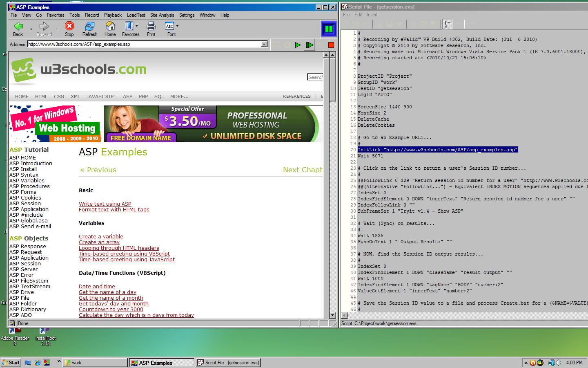Expand hidden system tray icons chevron

(526, 363)
